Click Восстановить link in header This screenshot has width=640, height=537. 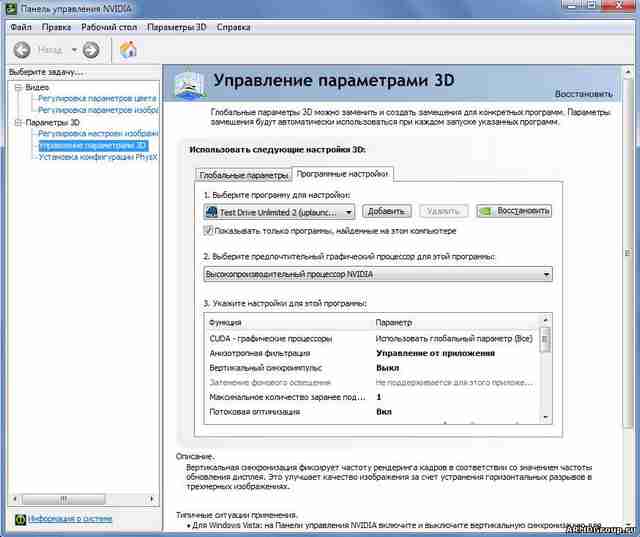(583, 94)
